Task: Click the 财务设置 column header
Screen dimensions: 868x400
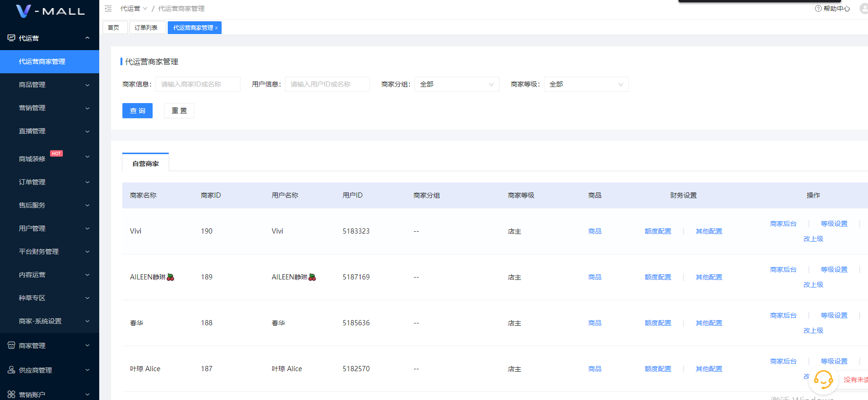Action: 683,195
